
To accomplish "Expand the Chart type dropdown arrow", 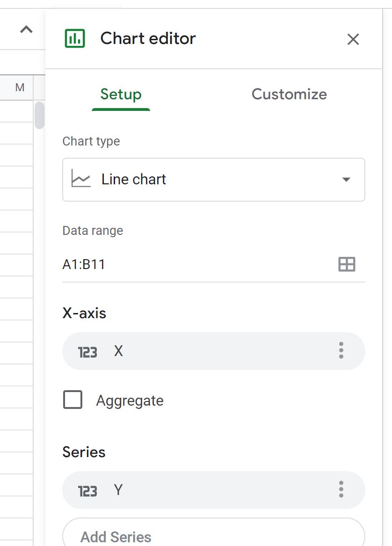I will point(346,180).
